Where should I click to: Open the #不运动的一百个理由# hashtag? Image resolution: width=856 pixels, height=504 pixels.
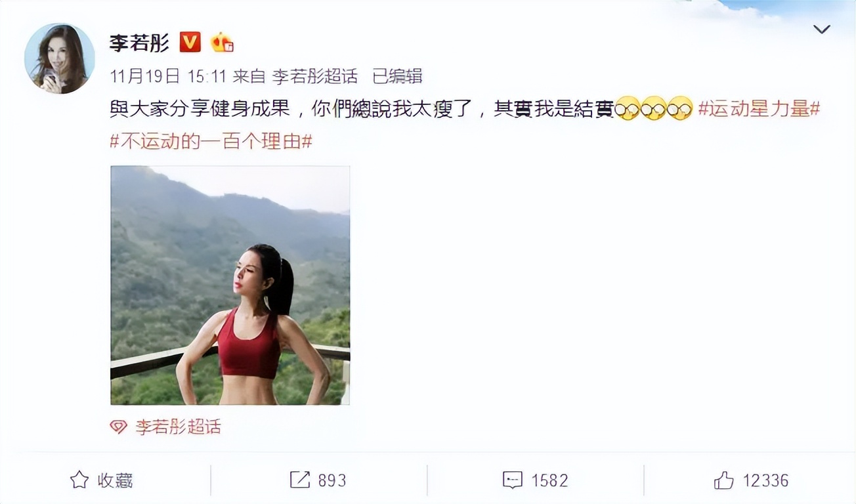211,141
